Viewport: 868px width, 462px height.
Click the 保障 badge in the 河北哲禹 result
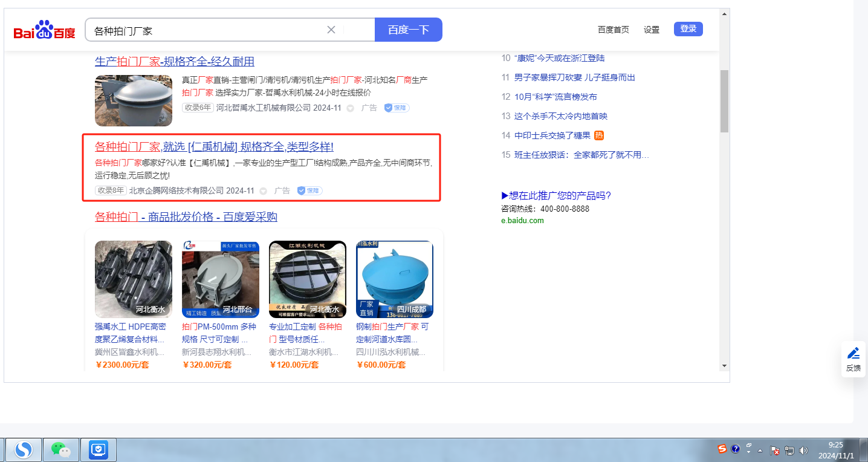[x=397, y=108]
